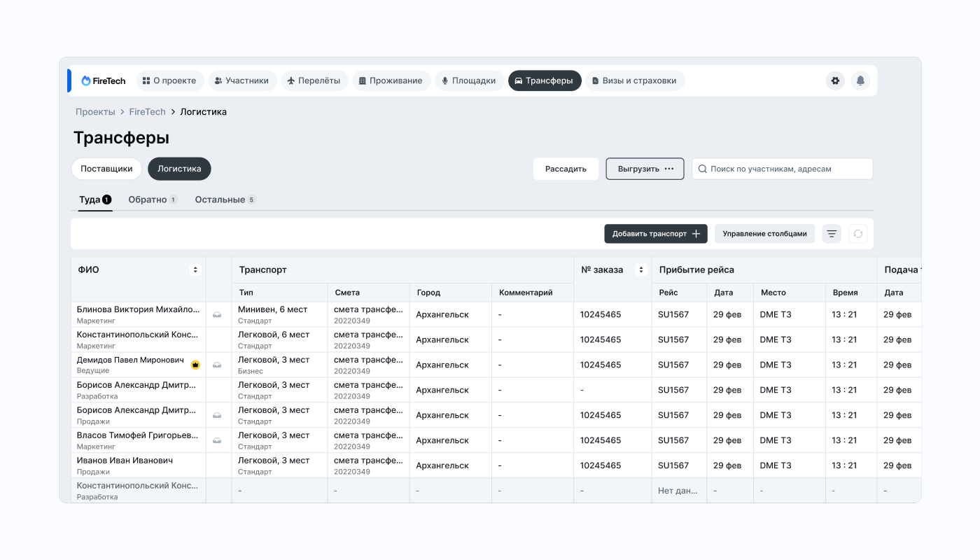Click the filter icon above the table
980x560 pixels.
click(832, 234)
